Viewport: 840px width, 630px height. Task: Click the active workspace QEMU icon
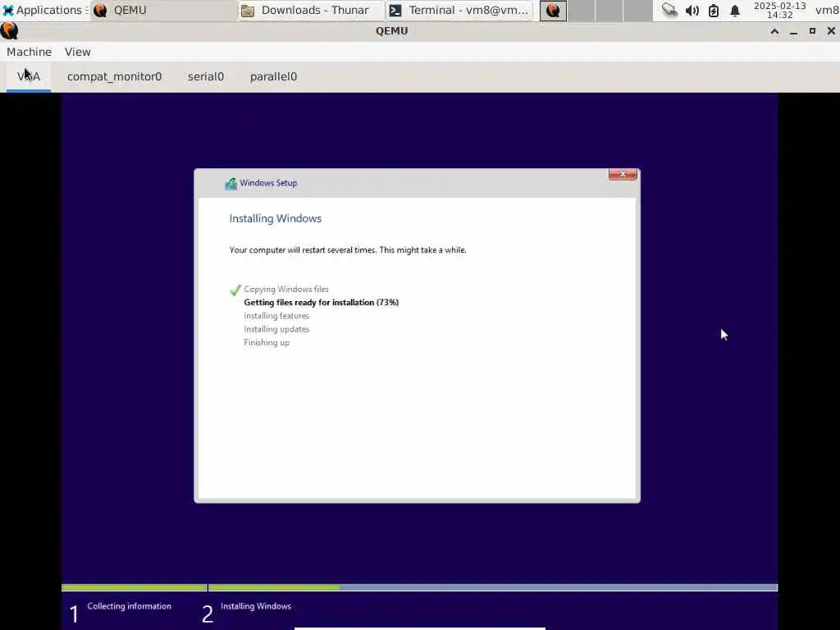(553, 11)
